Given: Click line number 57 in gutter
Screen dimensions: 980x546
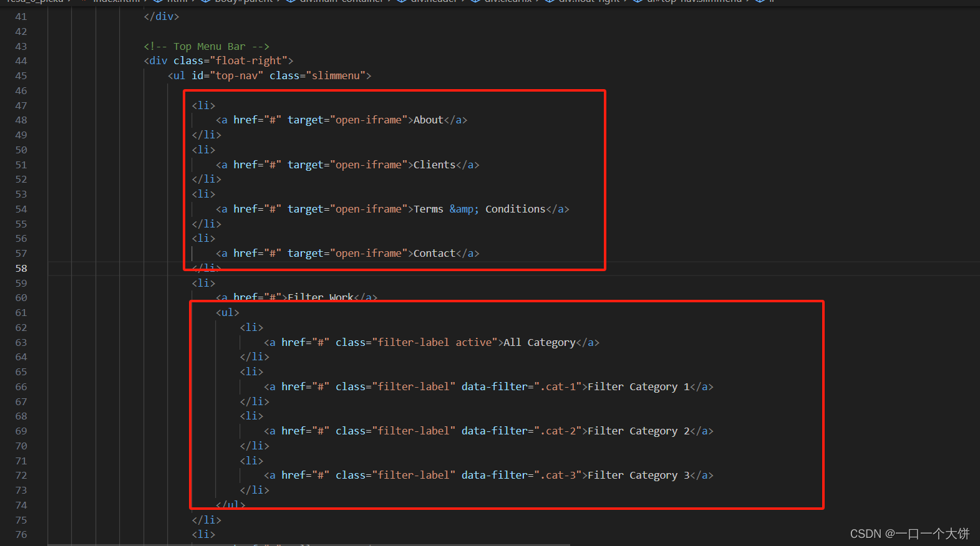Looking at the screenshot, I should point(21,253).
